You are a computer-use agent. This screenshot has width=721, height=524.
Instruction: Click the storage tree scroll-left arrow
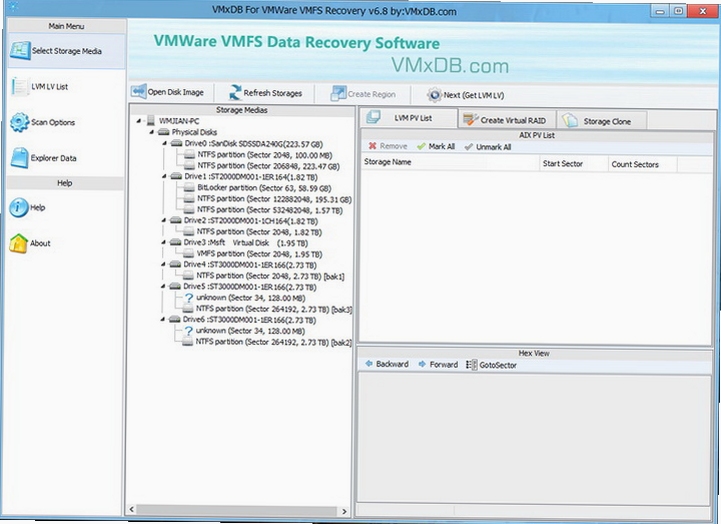(132, 509)
